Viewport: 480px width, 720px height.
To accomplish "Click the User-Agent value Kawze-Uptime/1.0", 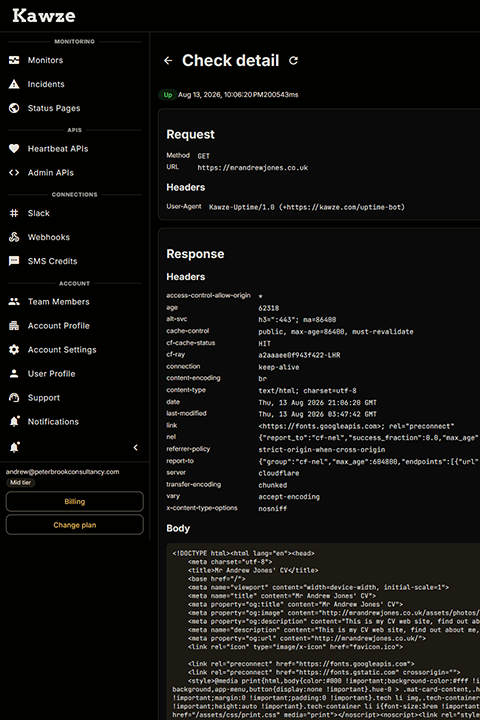I will tap(307, 207).
